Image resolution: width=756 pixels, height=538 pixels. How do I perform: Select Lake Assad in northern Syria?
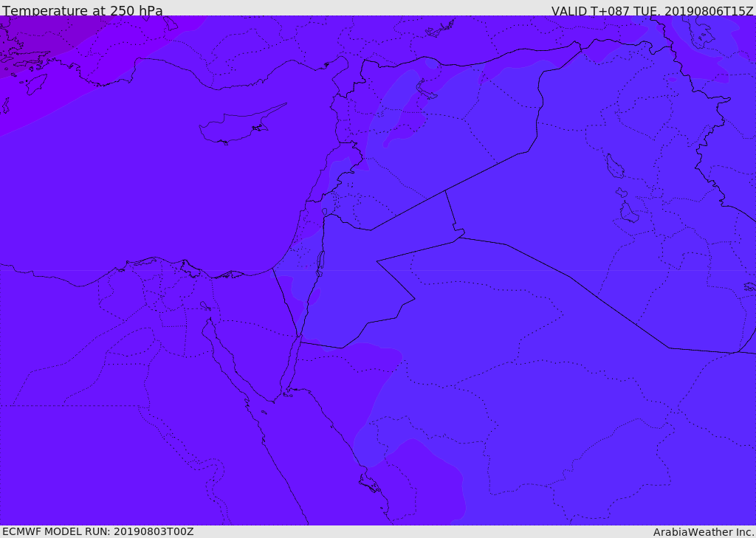(426, 89)
